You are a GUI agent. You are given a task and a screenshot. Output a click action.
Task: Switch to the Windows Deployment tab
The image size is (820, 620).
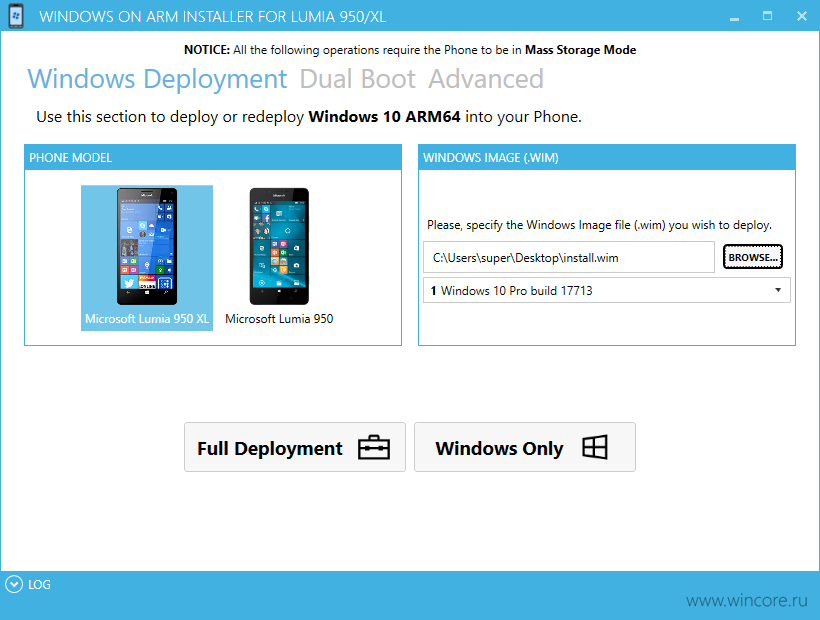[157, 79]
